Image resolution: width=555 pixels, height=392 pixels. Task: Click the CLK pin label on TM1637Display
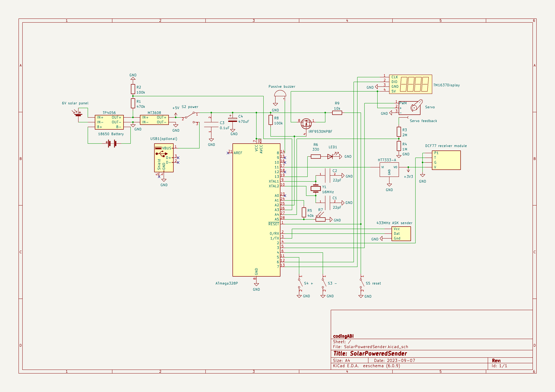(x=395, y=77)
